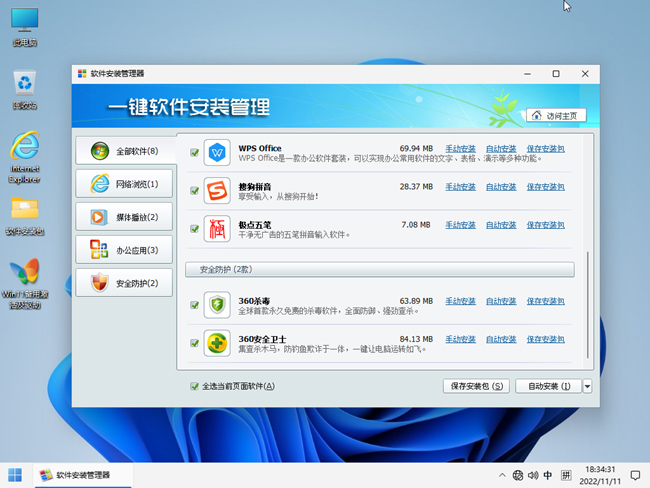Click the 搜狗拼音 title text

click(x=255, y=187)
